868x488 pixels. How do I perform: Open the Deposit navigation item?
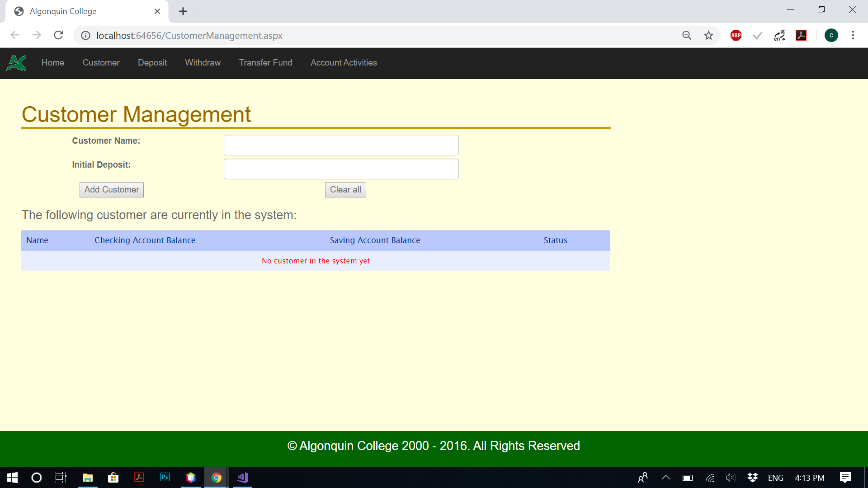click(152, 63)
